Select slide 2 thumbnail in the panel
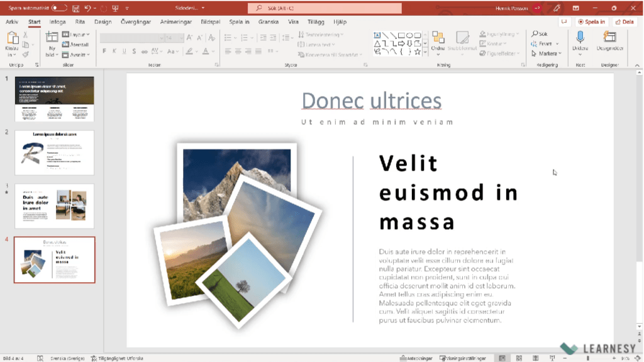Viewport: 644px width, 362px height. 54,152
